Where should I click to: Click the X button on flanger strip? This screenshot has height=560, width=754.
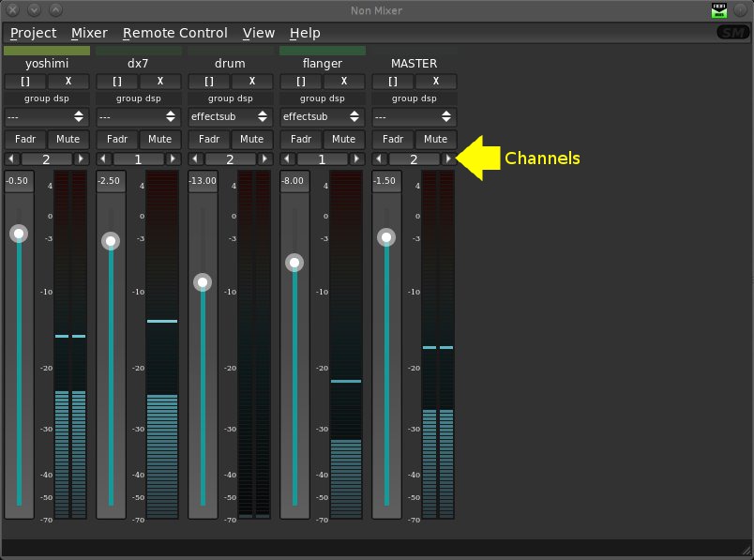pyautogui.click(x=343, y=82)
